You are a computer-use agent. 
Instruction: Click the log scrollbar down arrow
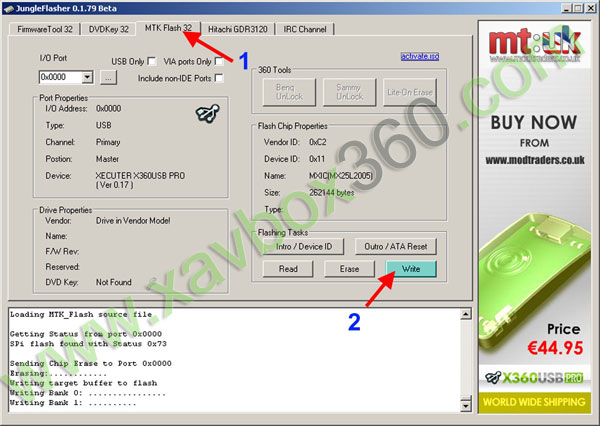tap(465, 406)
